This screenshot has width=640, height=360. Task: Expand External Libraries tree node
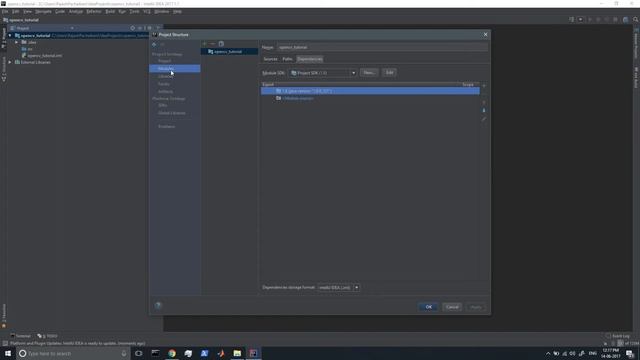10,62
